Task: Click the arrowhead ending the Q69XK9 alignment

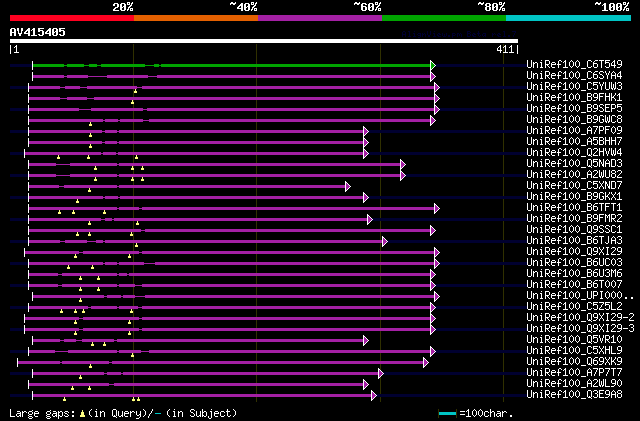Action: pyautogui.click(x=426, y=363)
